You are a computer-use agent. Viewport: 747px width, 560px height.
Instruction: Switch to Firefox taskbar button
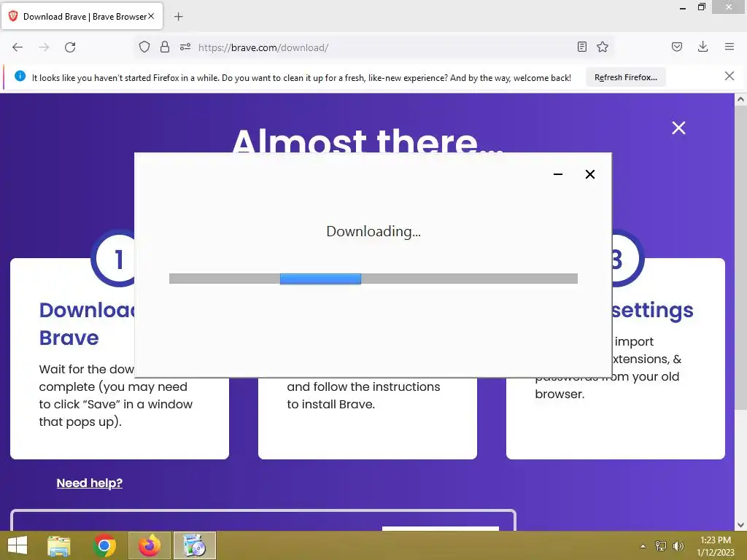(x=150, y=545)
